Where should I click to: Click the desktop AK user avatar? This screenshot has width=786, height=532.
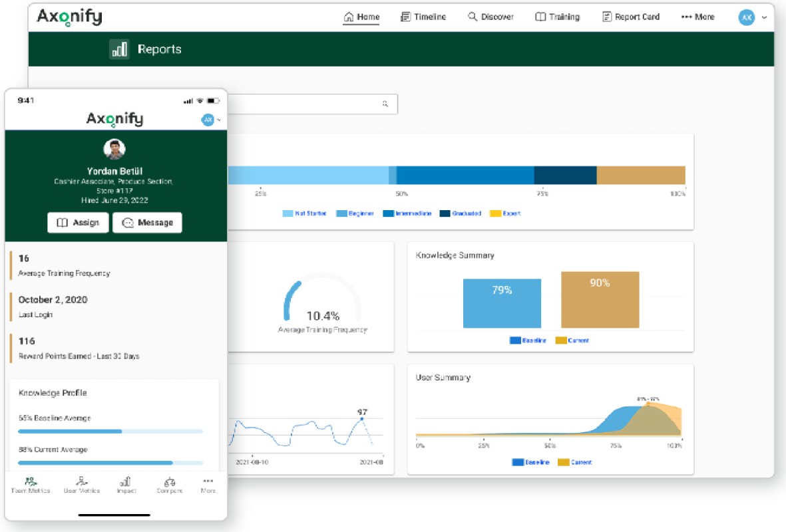point(746,17)
